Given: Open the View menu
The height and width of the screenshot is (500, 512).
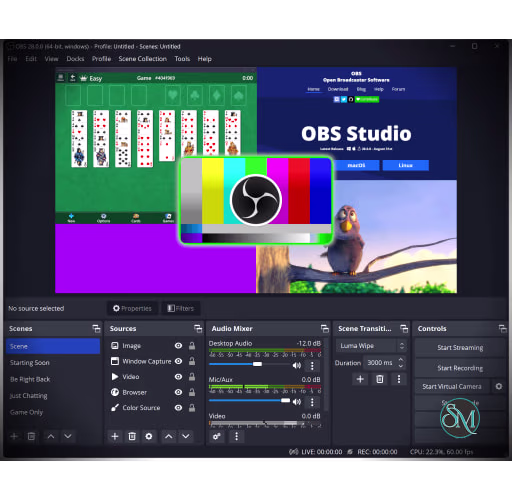Looking at the screenshot, I should pyautogui.click(x=51, y=59).
